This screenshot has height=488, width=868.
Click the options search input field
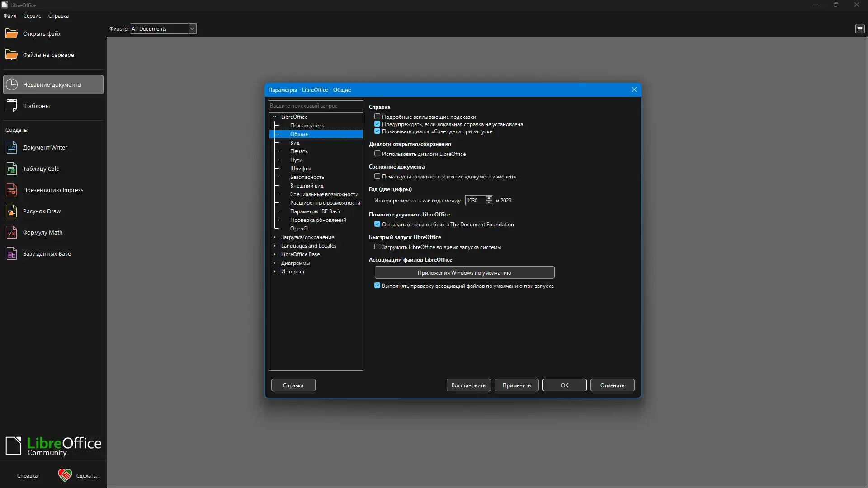tap(316, 106)
